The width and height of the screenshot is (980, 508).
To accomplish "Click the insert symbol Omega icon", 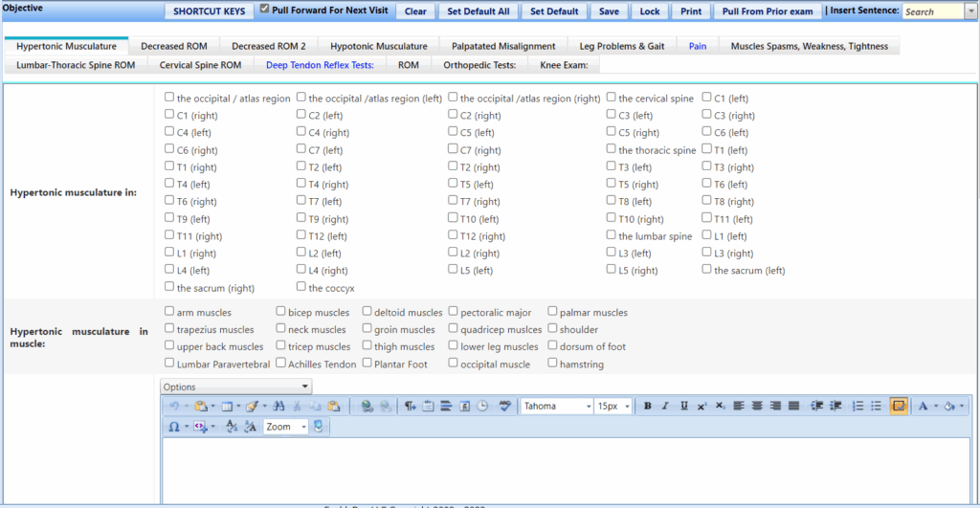I will click(x=174, y=427).
